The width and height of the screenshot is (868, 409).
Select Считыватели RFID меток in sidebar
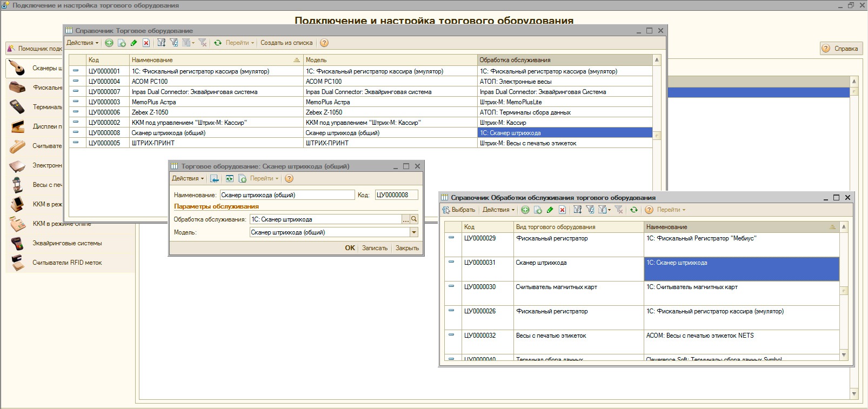click(67, 263)
